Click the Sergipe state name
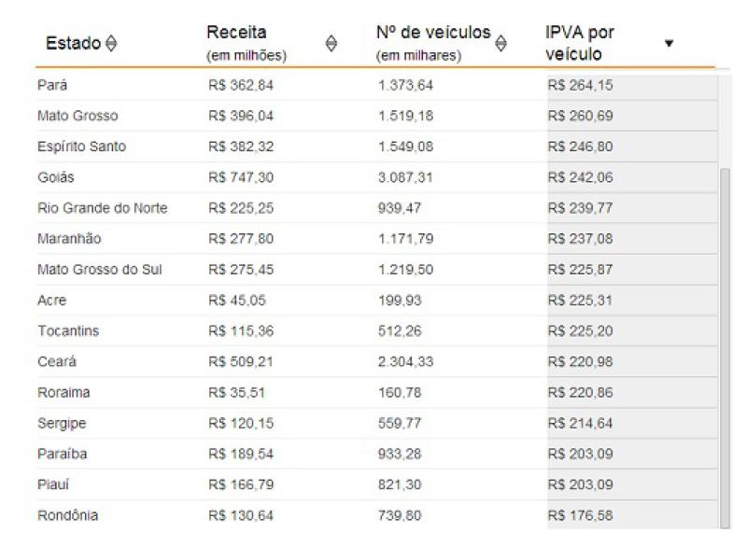 63,424
